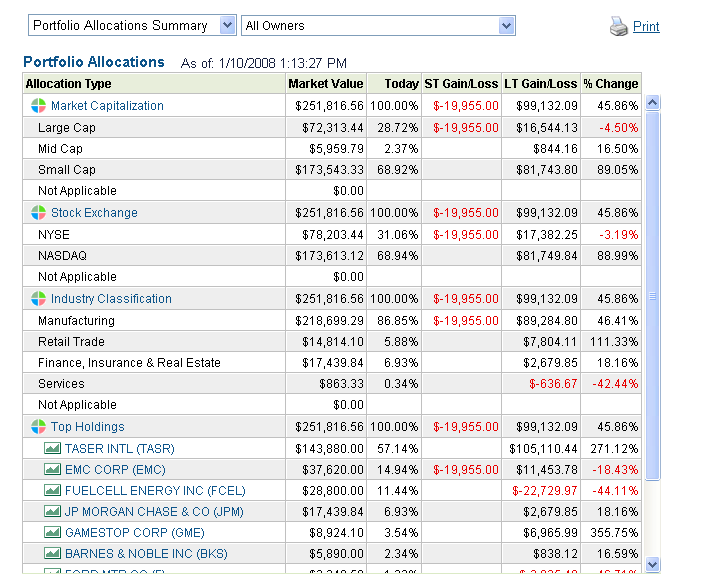The image size is (716, 586).
Task: Click the Top Holdings pie chart icon
Action: tap(38, 427)
